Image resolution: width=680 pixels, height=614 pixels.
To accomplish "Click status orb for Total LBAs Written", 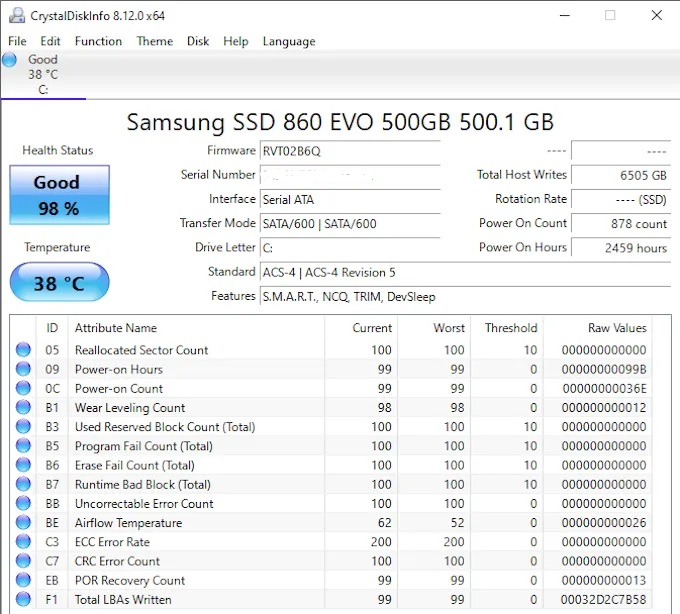I will 23,599.
